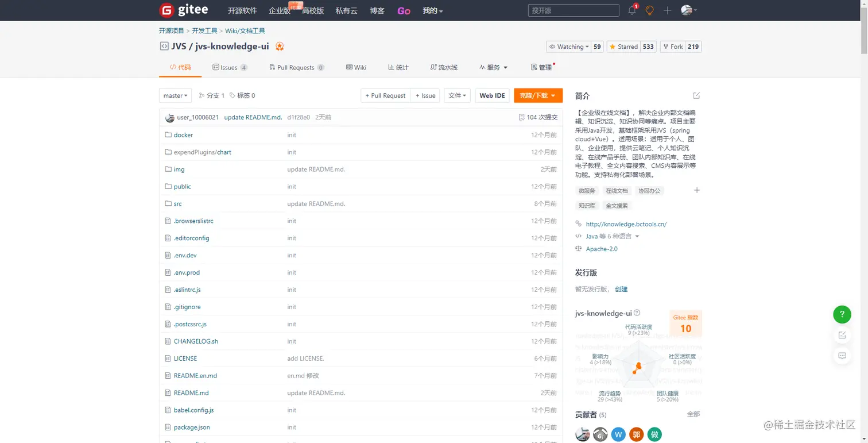Open the 流水线 tab

(444, 67)
